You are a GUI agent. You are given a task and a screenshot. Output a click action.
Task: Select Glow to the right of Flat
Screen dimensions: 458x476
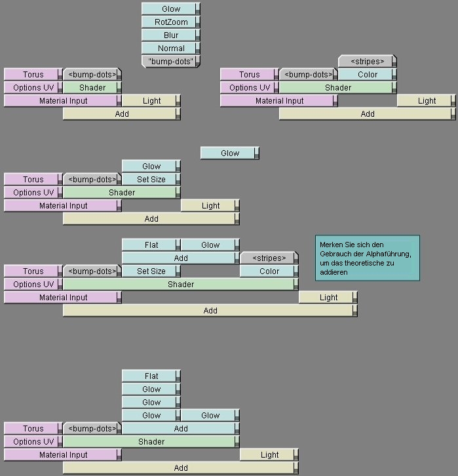click(x=210, y=245)
